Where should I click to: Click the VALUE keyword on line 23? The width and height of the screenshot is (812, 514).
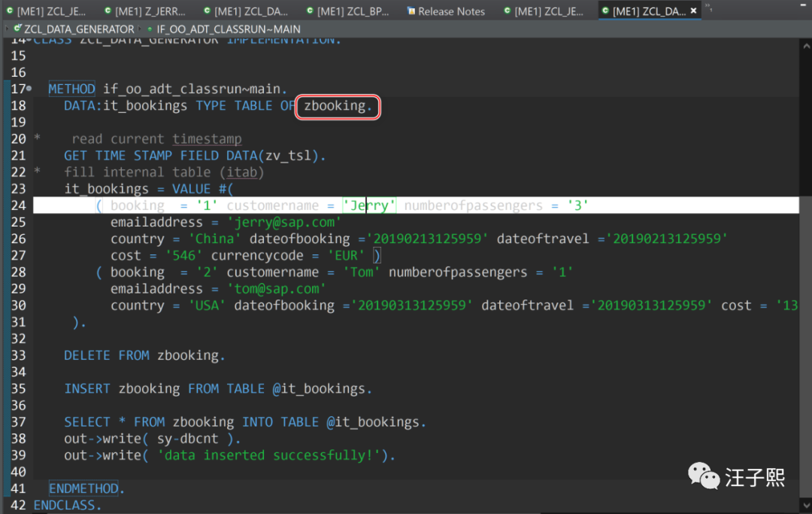coord(191,189)
